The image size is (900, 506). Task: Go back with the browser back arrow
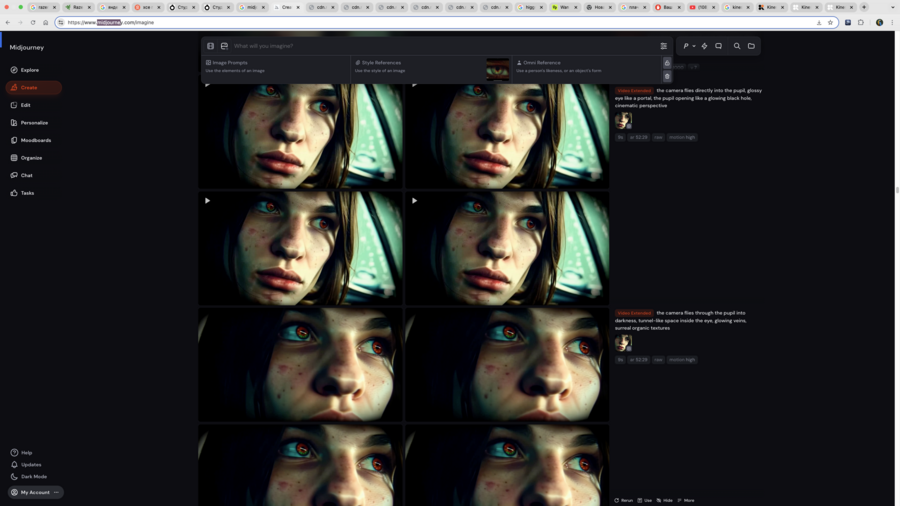[7, 22]
